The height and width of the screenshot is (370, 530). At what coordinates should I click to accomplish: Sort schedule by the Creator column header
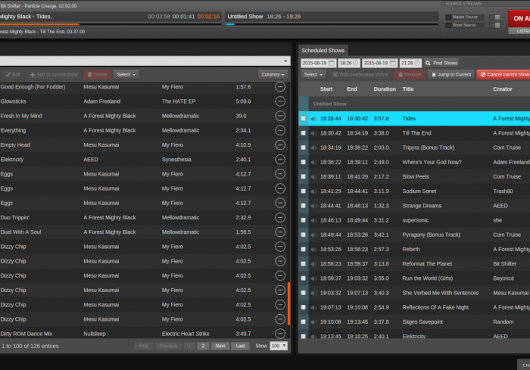(x=502, y=89)
